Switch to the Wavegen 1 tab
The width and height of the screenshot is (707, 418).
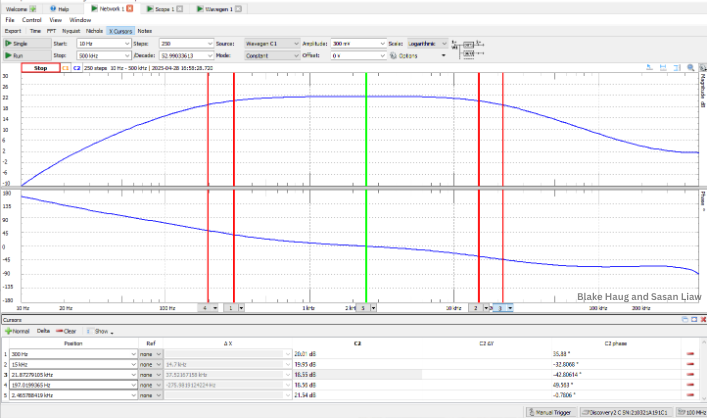click(219, 9)
